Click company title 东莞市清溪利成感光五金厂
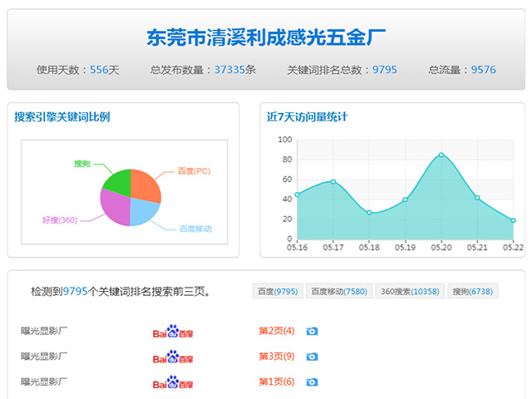 (266, 37)
